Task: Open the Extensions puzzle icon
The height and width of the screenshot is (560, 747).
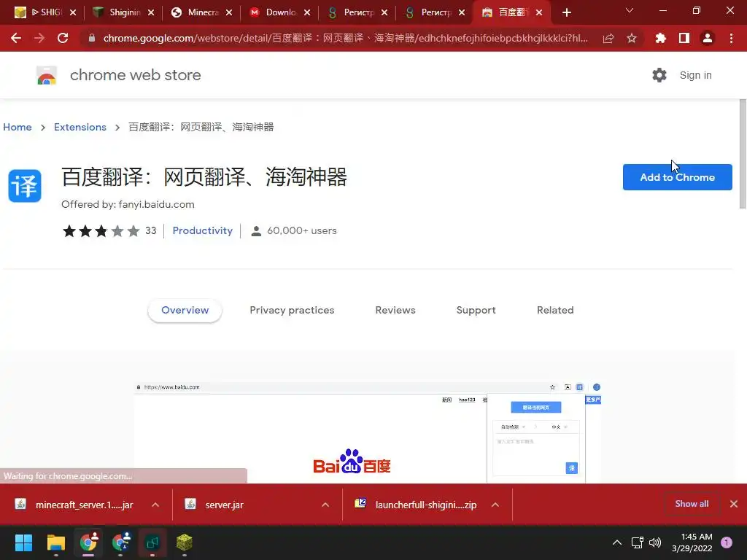Action: 661,38
